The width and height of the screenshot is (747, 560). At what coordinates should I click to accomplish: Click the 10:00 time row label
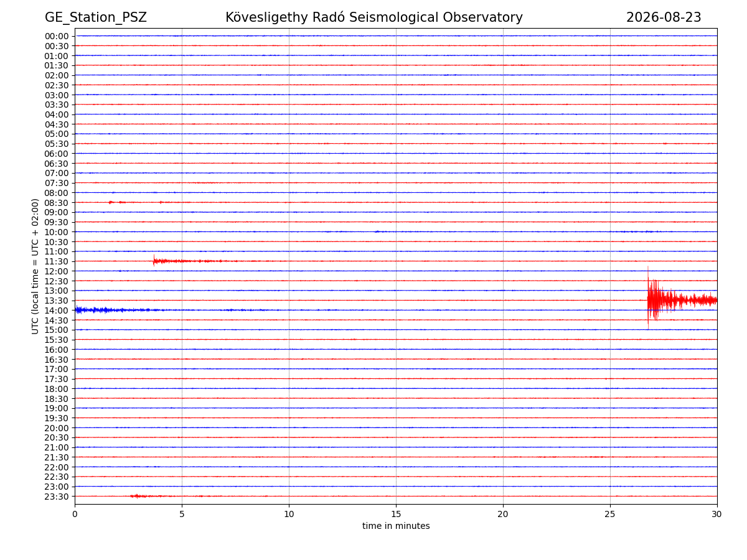point(57,232)
